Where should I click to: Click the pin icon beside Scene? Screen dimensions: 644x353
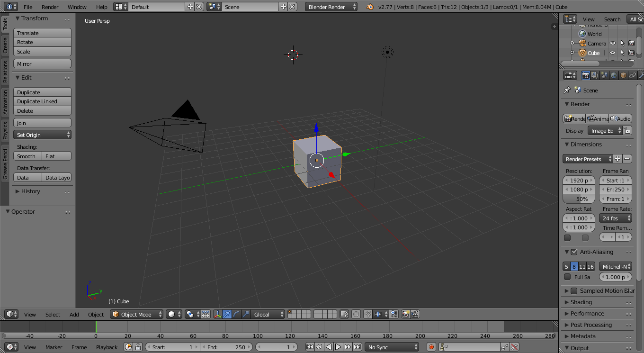(567, 90)
